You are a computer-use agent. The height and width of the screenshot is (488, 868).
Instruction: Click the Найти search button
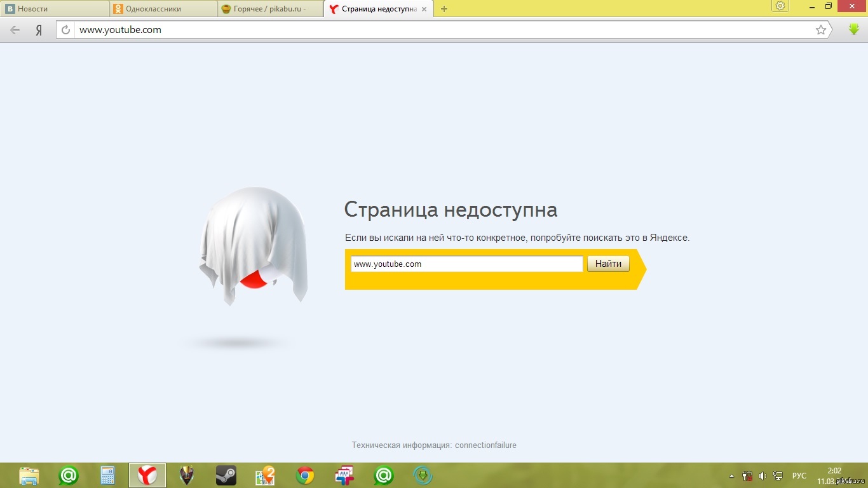pyautogui.click(x=608, y=264)
